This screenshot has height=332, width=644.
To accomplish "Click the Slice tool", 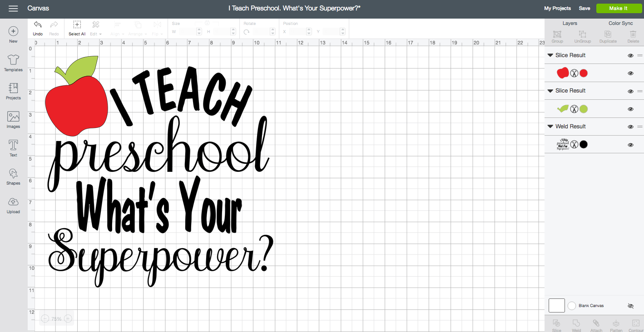I will [x=557, y=325].
